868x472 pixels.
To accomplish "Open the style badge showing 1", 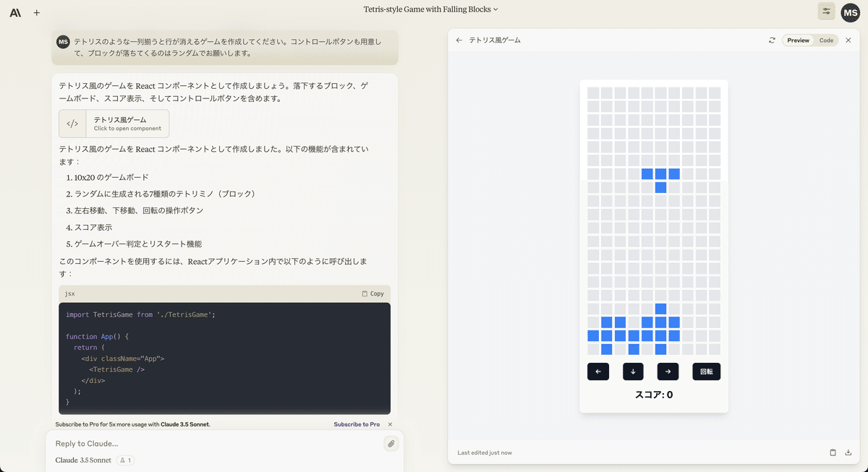I will point(126,460).
